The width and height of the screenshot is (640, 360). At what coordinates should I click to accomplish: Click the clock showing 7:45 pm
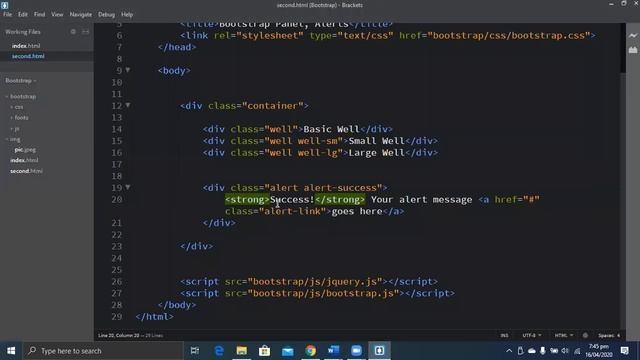coord(599,347)
